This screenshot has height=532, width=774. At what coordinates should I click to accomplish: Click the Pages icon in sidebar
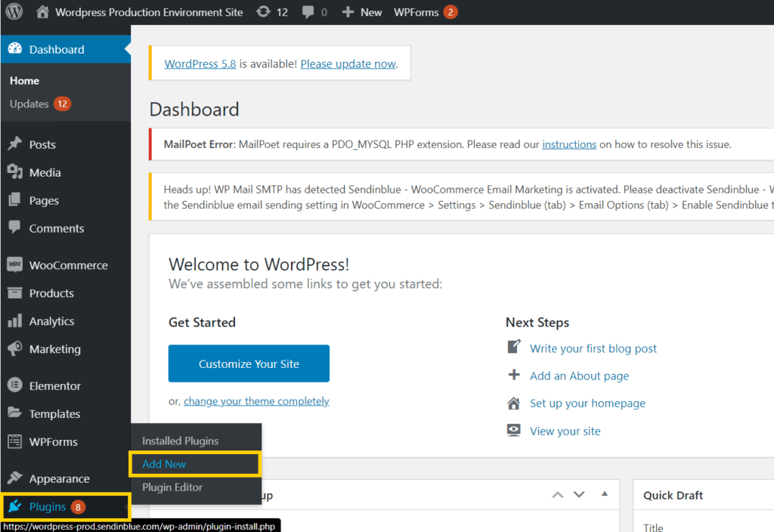15,199
